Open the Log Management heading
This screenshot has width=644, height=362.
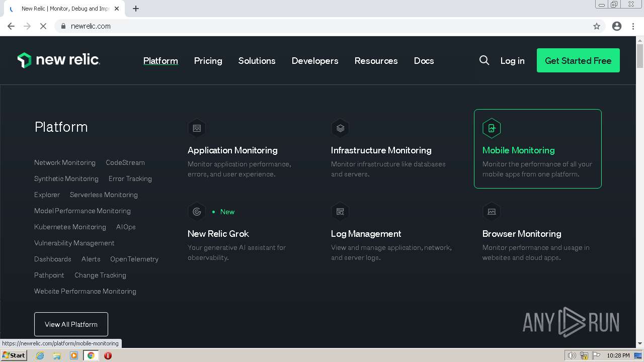366,234
